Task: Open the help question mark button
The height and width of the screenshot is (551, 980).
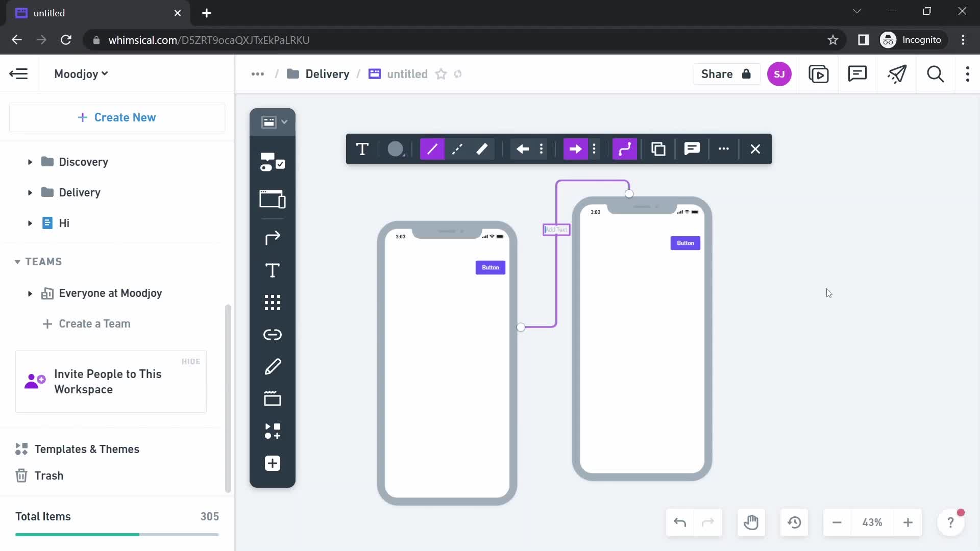Action: pos(951,522)
